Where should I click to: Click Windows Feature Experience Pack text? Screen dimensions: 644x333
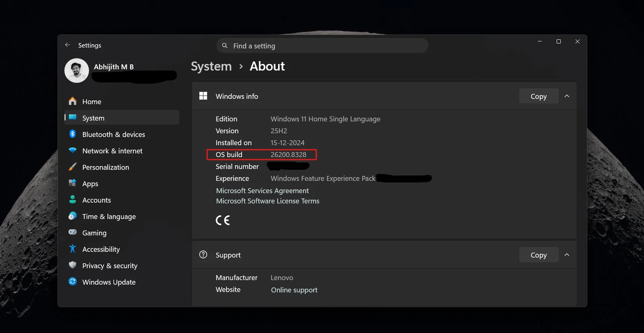[323, 178]
